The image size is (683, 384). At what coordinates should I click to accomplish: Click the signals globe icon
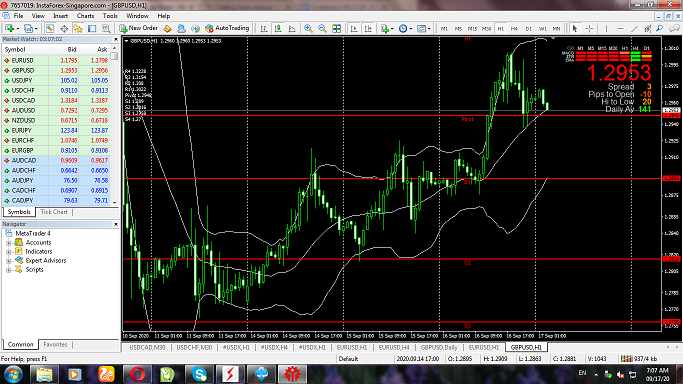point(195,28)
